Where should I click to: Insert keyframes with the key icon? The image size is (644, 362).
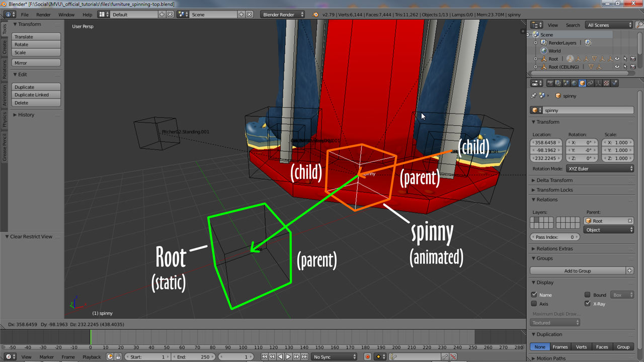click(x=445, y=356)
